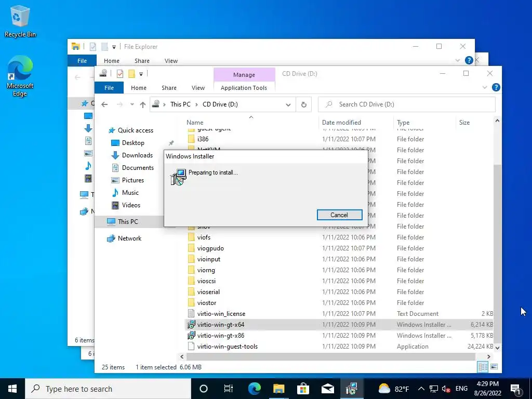Open Share tab in back File Explorer window
The width and height of the screenshot is (532, 399).
click(142, 61)
